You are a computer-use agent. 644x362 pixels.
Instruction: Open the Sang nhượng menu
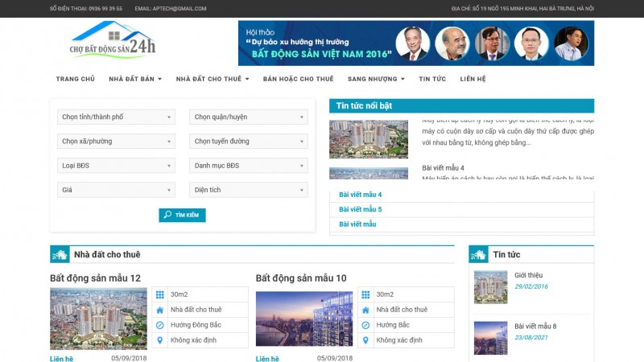[376, 79]
